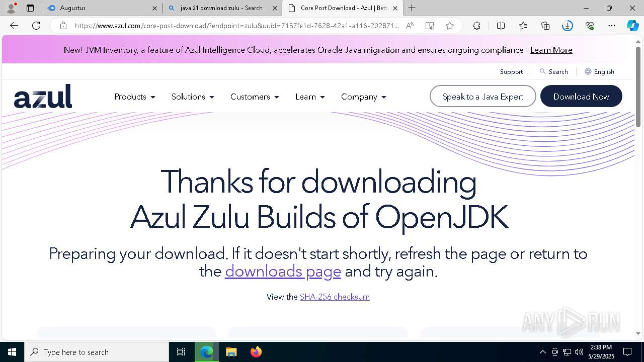Viewport: 644px width, 362px height.
Task: Open the Support link
Action: coord(511,71)
